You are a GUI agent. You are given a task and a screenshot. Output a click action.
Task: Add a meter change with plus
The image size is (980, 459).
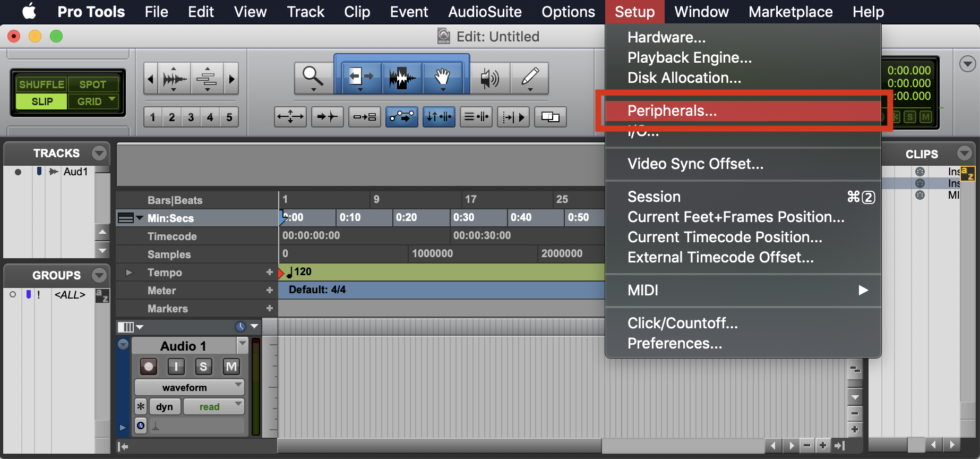pyautogui.click(x=270, y=291)
